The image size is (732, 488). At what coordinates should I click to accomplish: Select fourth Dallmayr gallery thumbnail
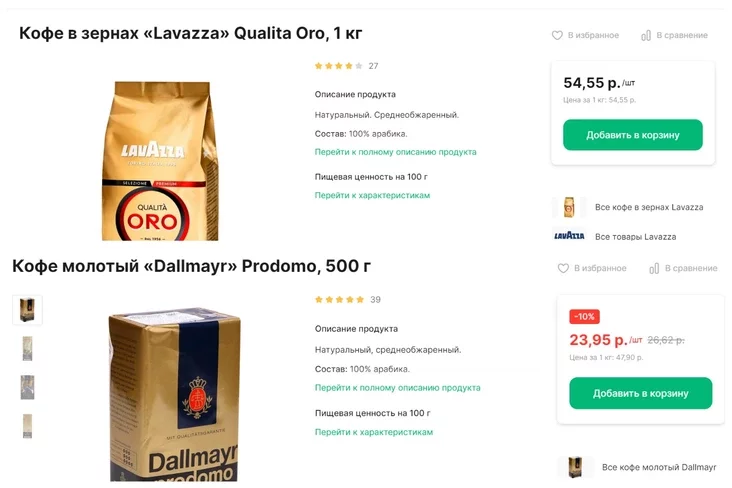(28, 426)
